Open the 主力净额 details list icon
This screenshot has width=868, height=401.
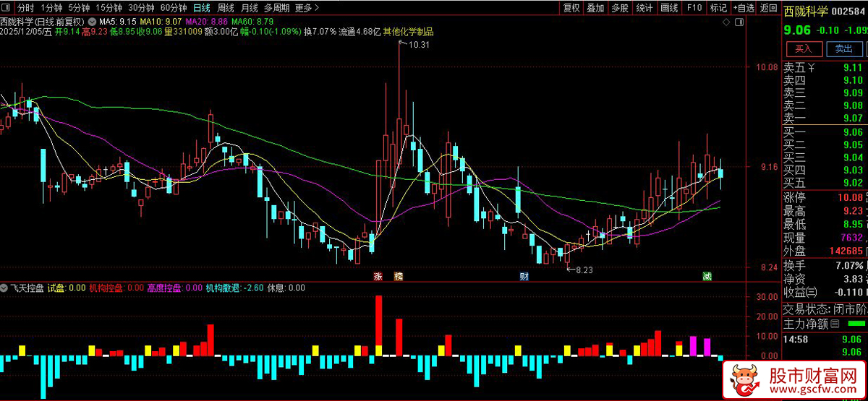coord(835,324)
